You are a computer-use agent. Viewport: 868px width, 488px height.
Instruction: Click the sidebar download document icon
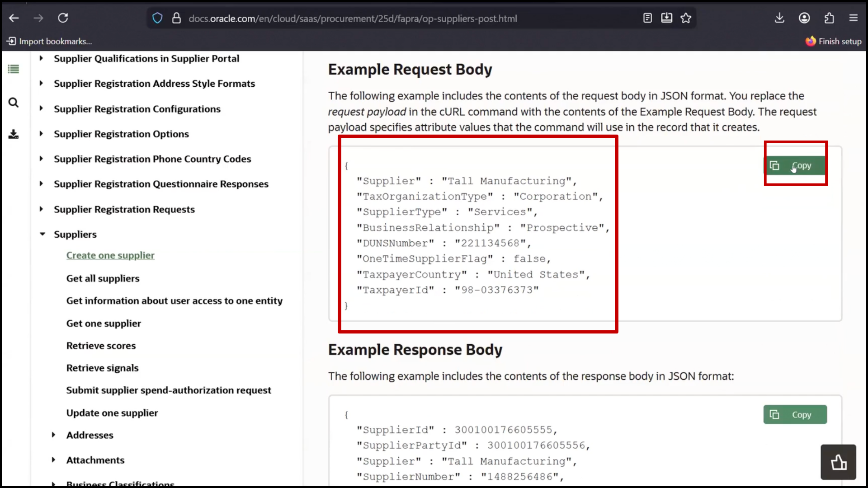point(14,134)
